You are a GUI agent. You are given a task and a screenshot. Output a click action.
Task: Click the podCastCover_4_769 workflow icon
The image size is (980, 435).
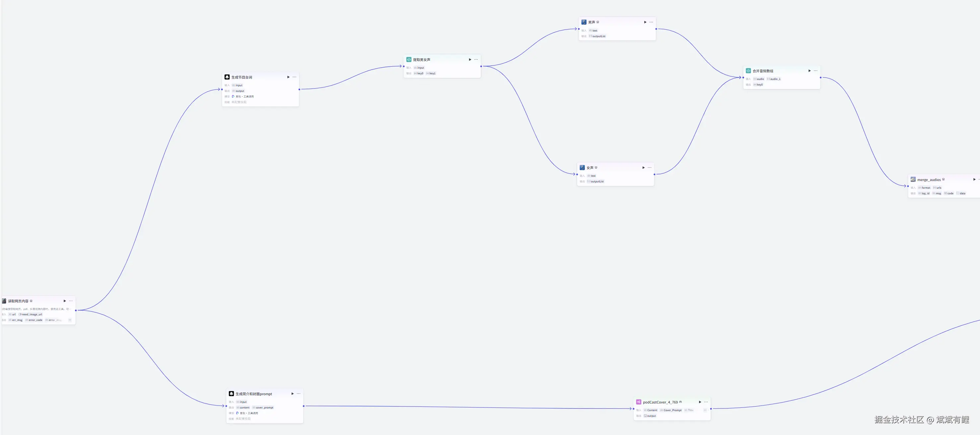click(x=638, y=402)
